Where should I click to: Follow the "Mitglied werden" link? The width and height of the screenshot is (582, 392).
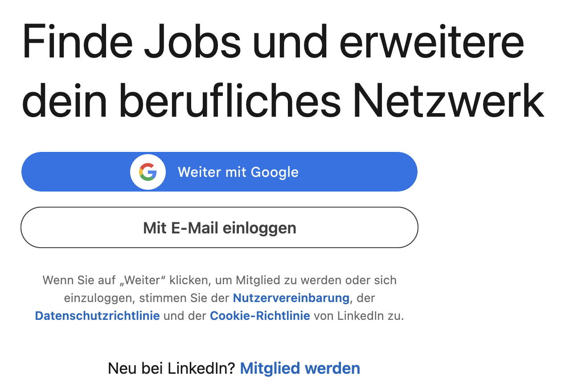tap(300, 368)
